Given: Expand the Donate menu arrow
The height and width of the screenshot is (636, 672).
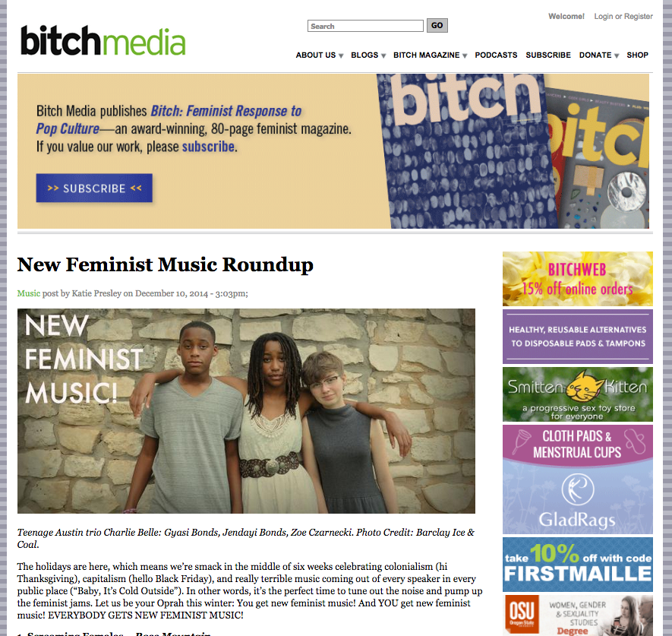Looking at the screenshot, I should coord(617,55).
